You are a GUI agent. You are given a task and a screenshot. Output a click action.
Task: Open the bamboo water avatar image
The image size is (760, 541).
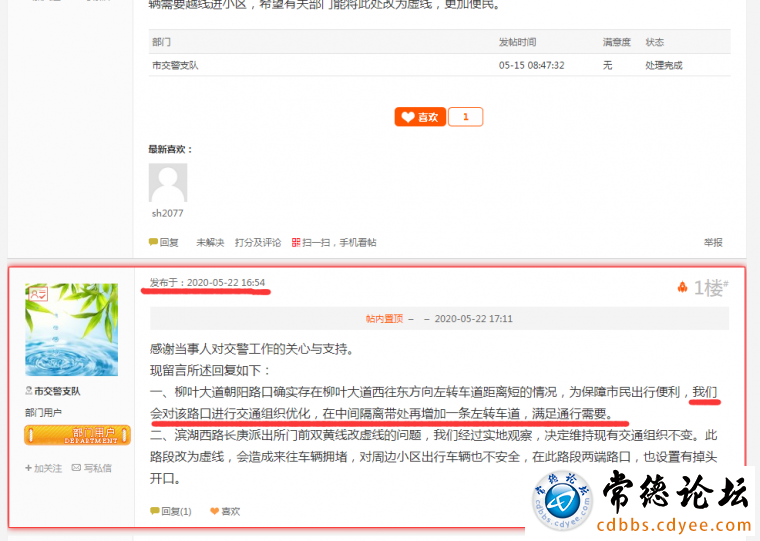coord(71,330)
